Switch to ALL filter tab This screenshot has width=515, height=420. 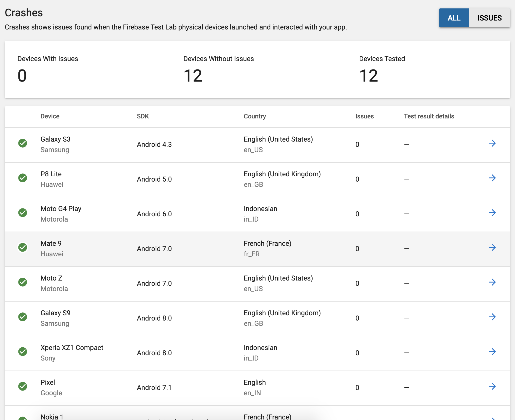click(454, 18)
